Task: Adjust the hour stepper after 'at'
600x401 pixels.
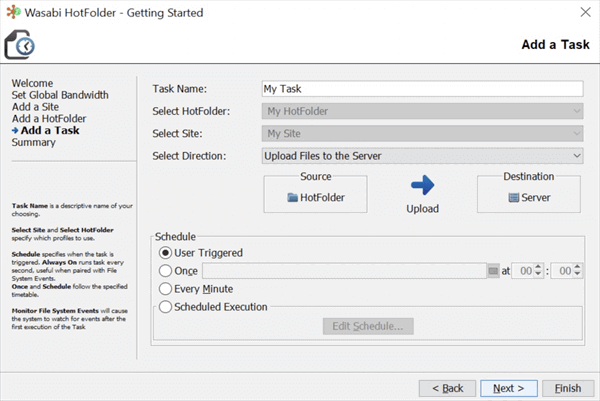Action: [538, 270]
